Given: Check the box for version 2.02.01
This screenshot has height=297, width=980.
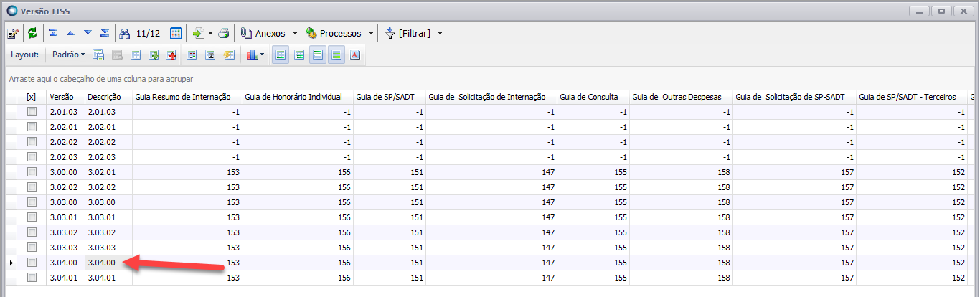Looking at the screenshot, I should pyautogui.click(x=32, y=127).
